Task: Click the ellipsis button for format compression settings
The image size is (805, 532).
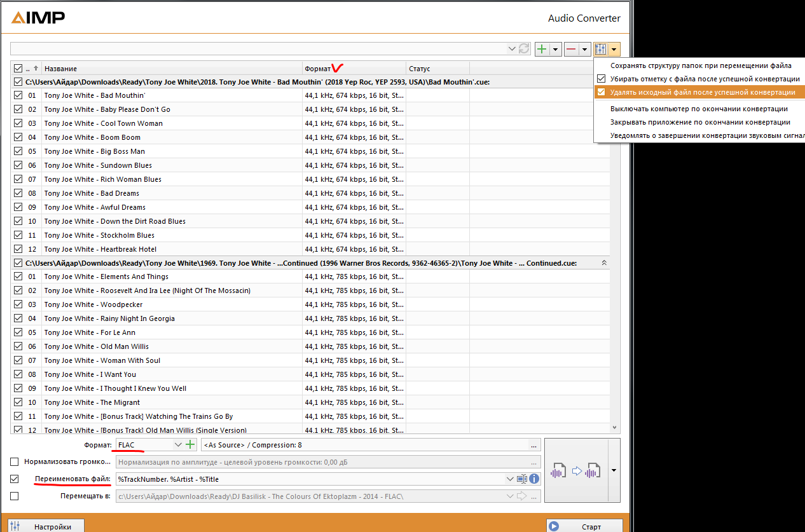Action: coord(534,445)
